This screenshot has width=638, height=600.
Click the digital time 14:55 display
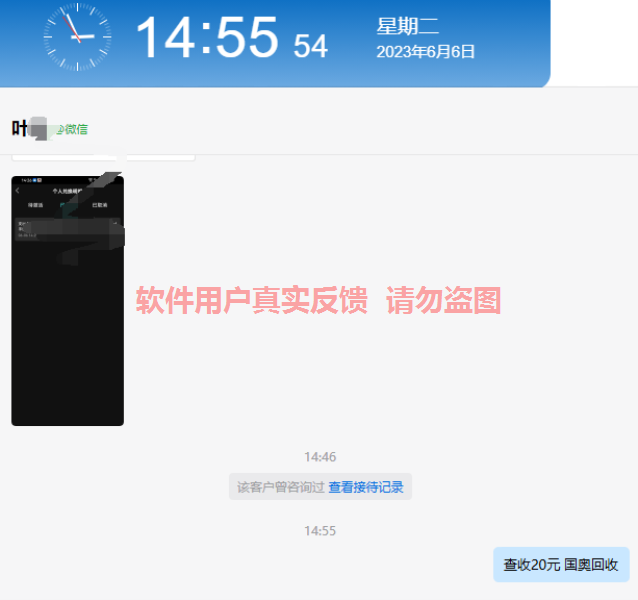[206, 38]
